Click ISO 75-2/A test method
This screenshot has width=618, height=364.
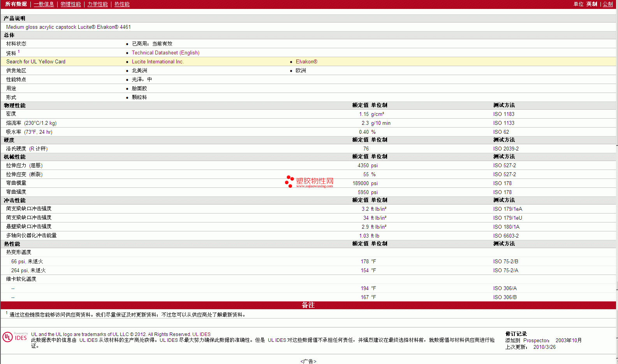tap(505, 271)
